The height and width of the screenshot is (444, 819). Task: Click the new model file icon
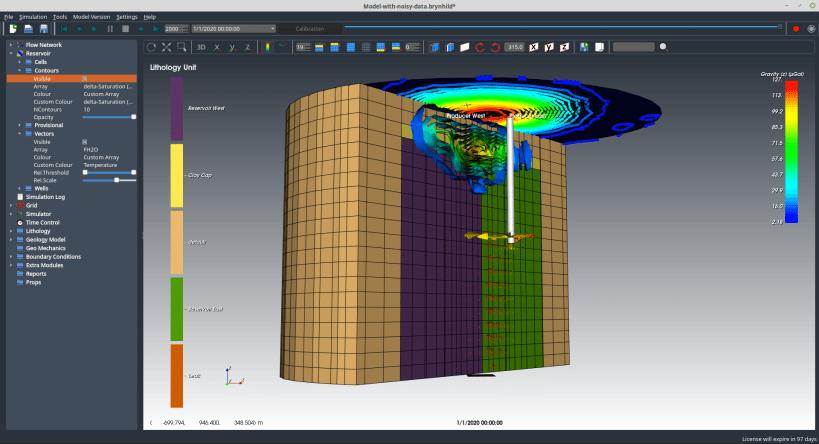[x=13, y=29]
